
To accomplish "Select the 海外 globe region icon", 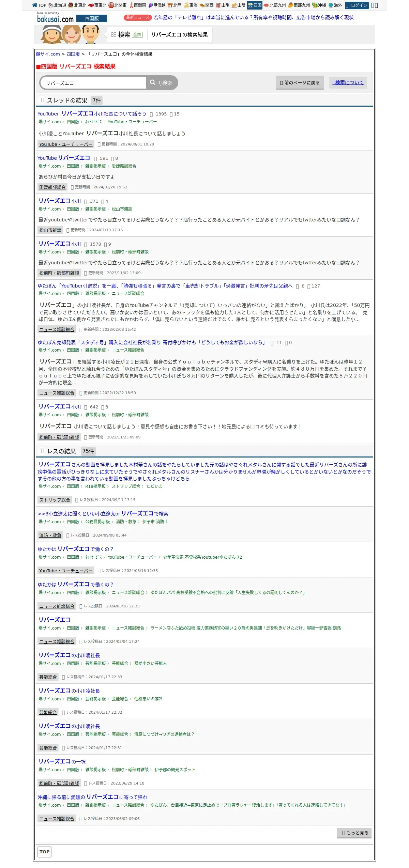I will click(x=335, y=5).
